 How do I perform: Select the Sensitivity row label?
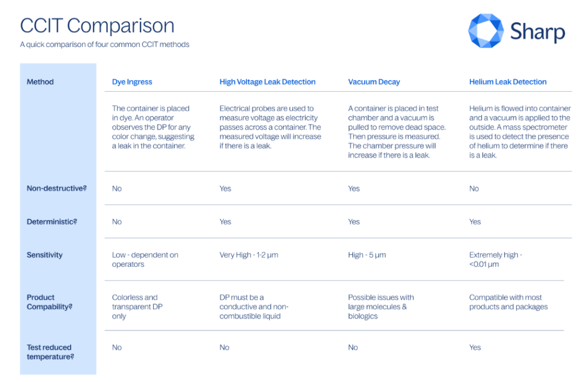click(x=45, y=255)
